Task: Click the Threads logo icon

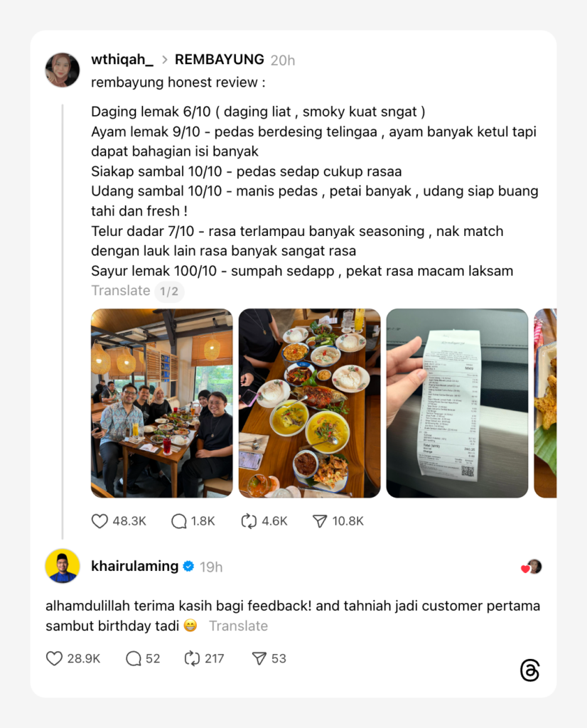Action: click(530, 670)
